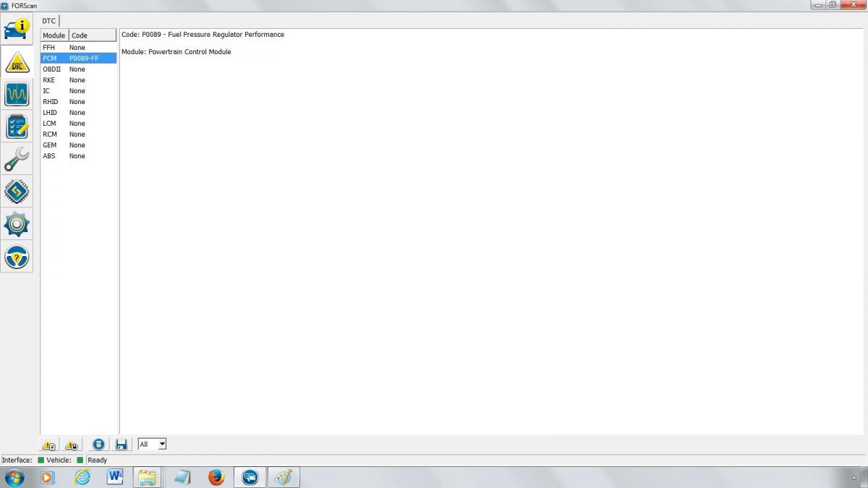Click the Powertrain Control Module line

176,52
